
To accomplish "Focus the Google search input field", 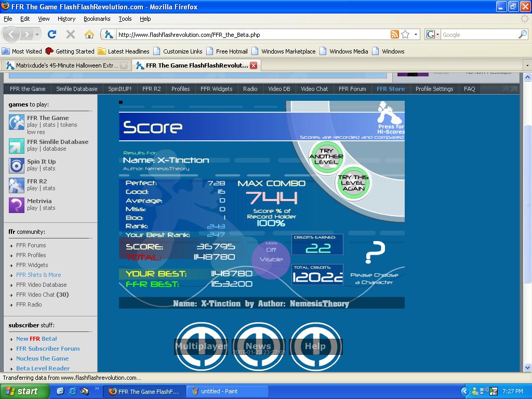I will [480, 35].
